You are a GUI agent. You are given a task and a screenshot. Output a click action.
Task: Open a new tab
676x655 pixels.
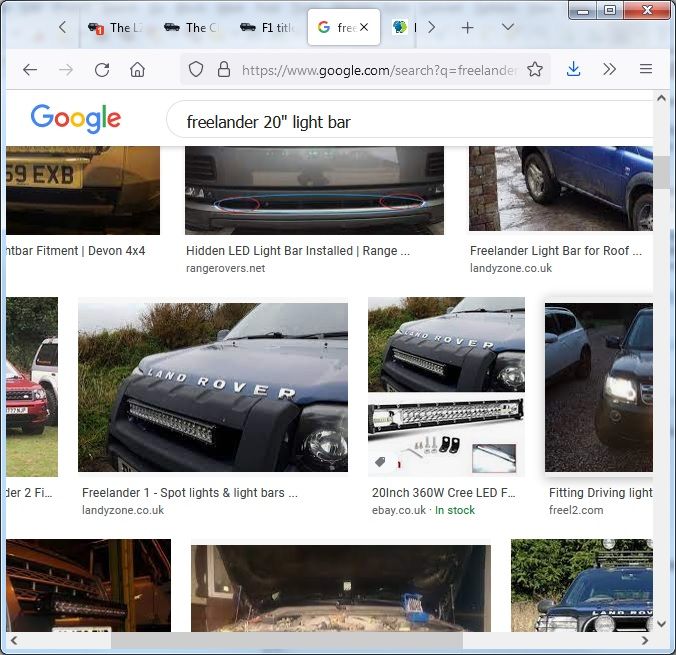coord(467,28)
